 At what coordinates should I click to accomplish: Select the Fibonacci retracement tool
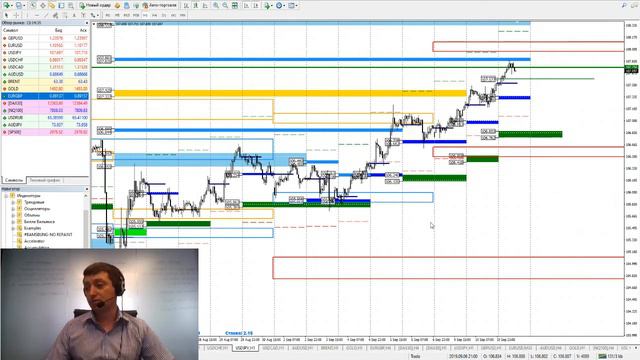(64, 15)
